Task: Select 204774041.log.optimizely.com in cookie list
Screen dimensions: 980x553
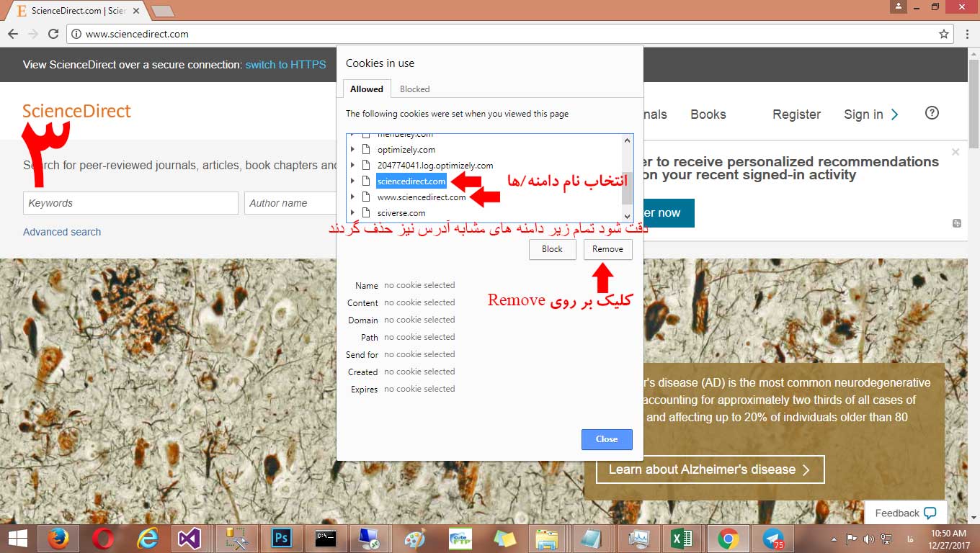Action: click(435, 166)
